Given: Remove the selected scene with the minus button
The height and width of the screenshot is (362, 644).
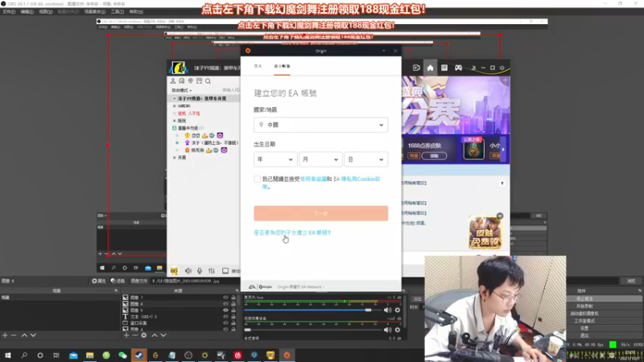Looking at the screenshot, I should pos(14,335).
